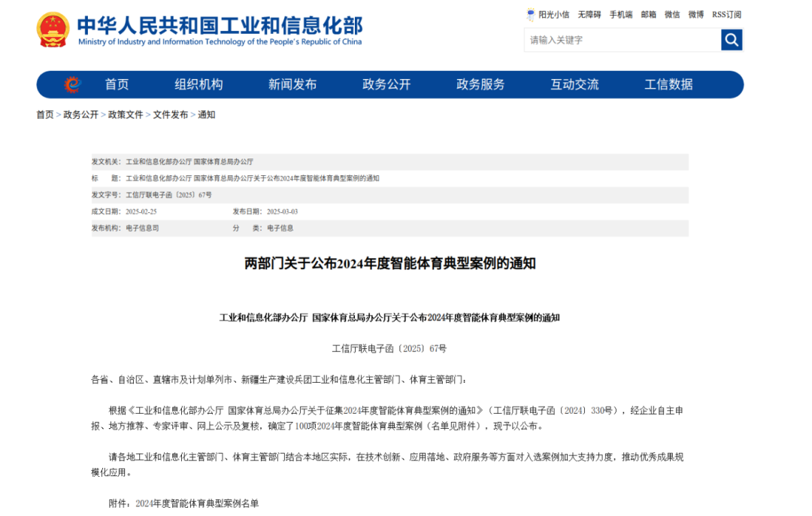Open the 工信数据 navigation item

pos(668,84)
